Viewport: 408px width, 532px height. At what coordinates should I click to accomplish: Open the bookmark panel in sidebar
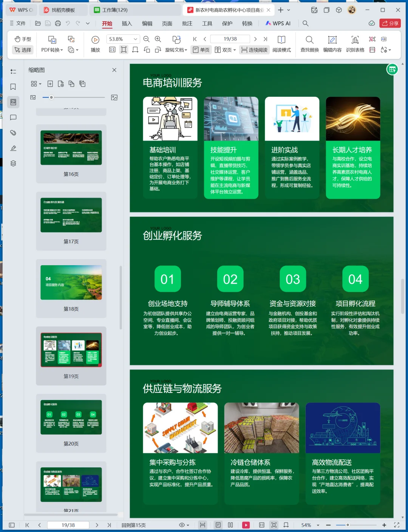click(13, 87)
